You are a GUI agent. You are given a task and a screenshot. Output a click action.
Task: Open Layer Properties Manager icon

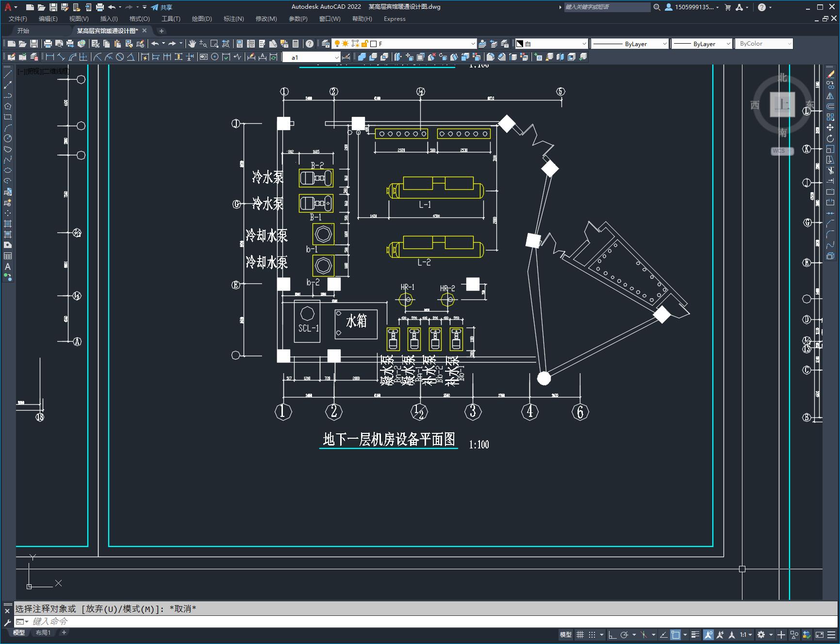(x=326, y=44)
